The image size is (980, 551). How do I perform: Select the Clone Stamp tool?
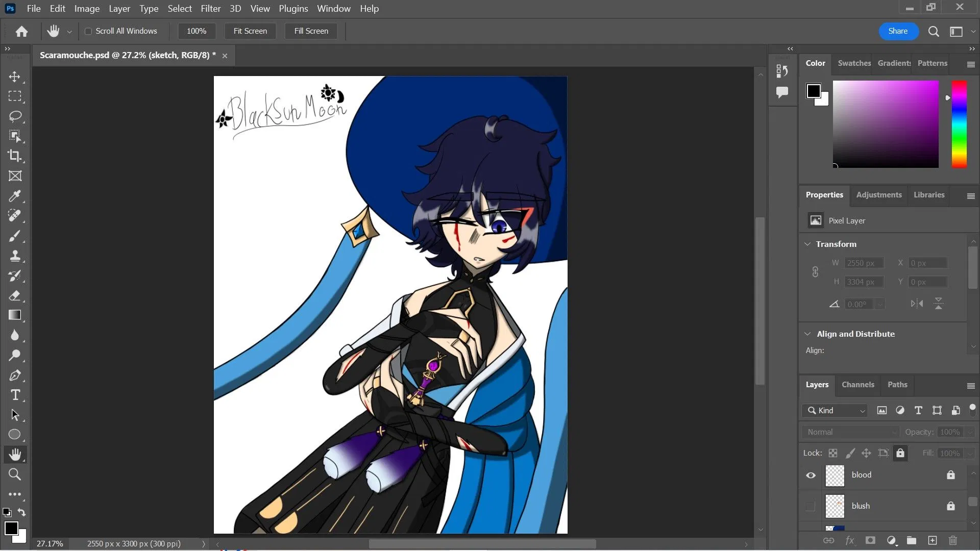coord(15,256)
